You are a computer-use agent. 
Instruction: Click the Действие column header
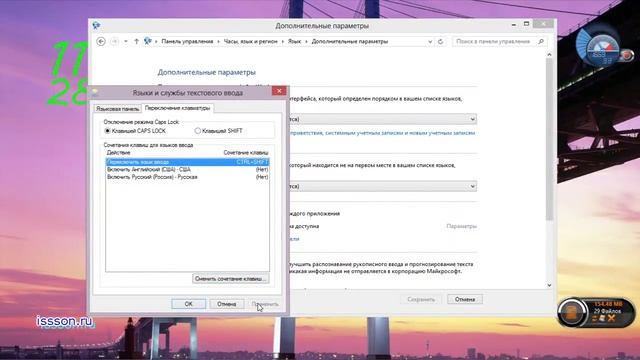pos(119,153)
